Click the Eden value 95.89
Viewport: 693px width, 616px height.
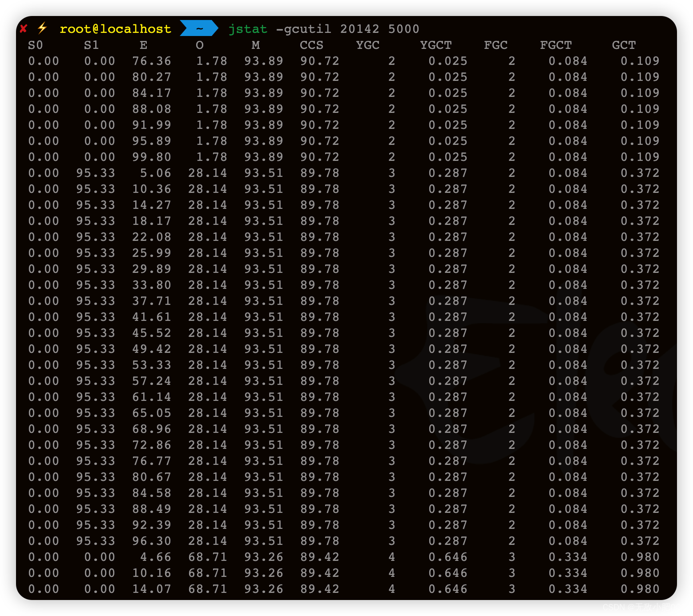152,141
